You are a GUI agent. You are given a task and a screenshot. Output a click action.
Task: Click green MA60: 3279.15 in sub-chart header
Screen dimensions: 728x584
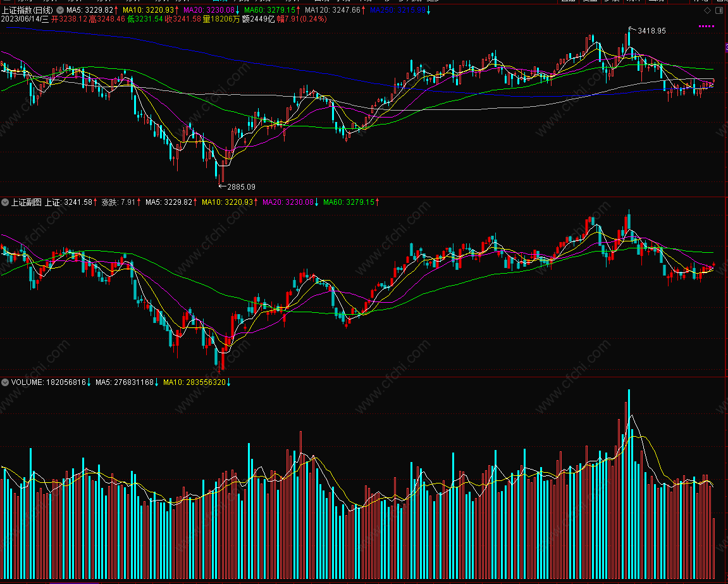[x=349, y=202]
